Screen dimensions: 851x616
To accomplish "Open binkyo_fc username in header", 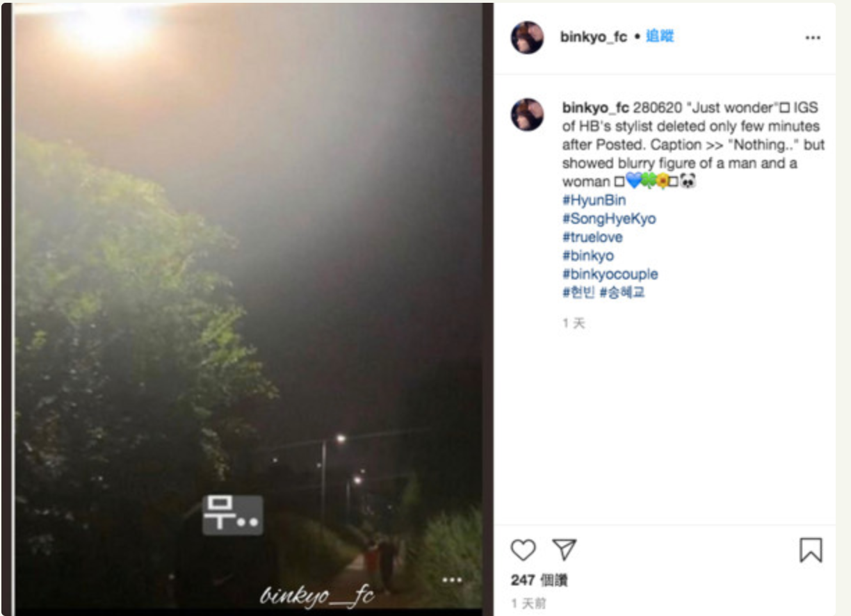I will (594, 37).
